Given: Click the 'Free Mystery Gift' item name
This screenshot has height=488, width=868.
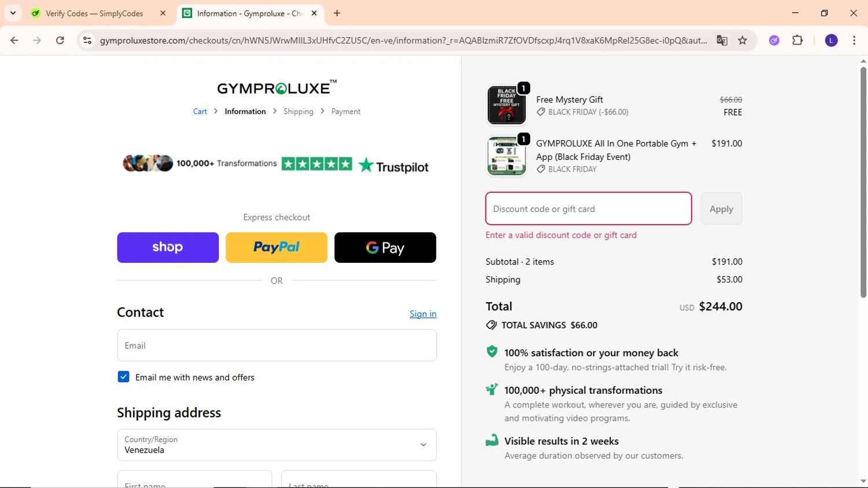Looking at the screenshot, I should (x=569, y=100).
